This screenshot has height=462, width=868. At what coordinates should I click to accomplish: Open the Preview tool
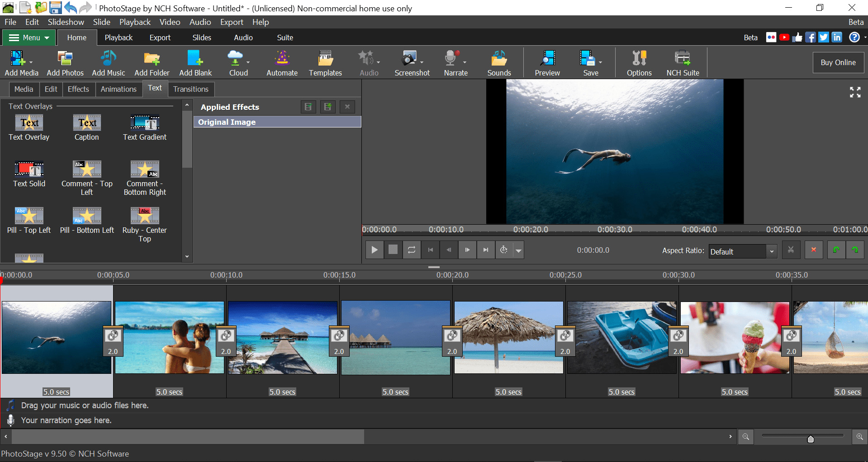(547, 62)
